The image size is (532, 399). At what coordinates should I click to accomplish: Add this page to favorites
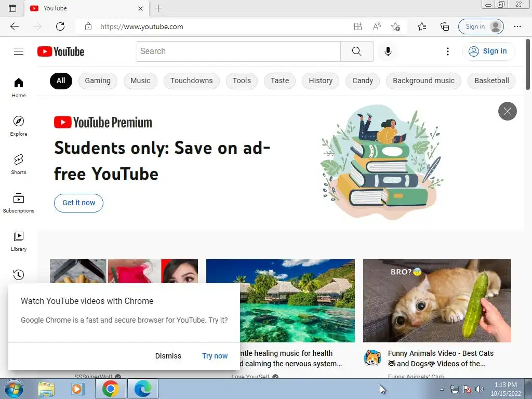click(395, 26)
